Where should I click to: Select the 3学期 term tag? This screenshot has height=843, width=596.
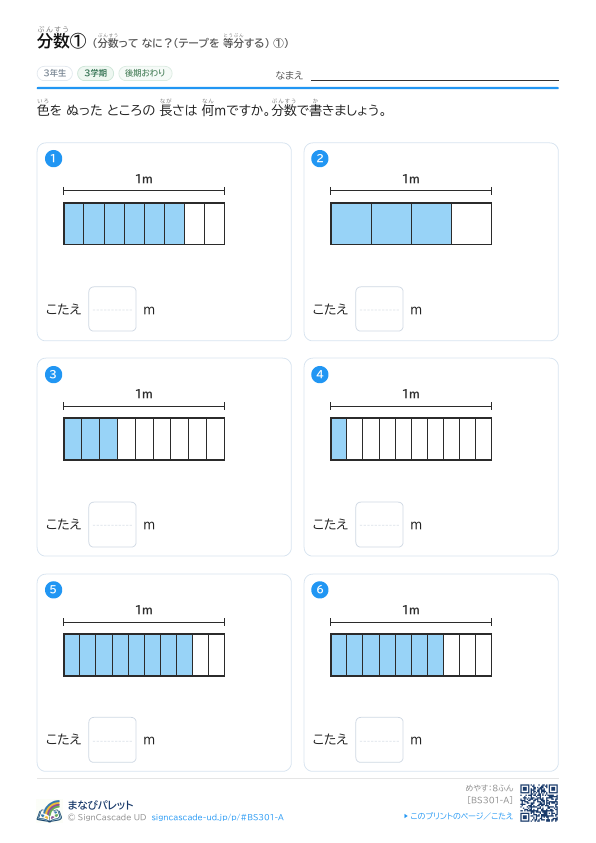pos(96,73)
